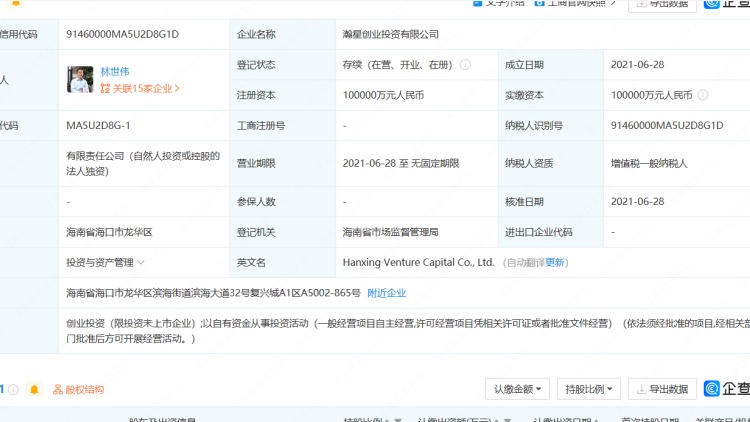Click the 登记状态 label cell

tap(283, 65)
